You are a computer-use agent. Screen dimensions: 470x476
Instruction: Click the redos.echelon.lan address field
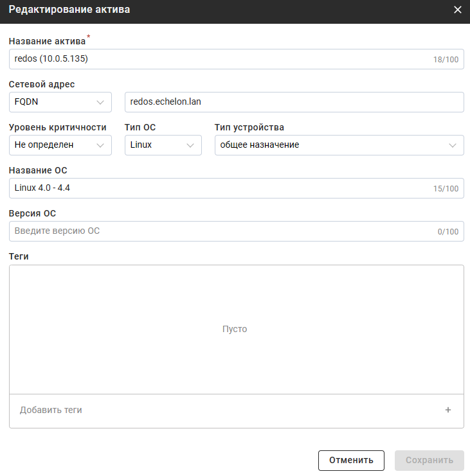tap(294, 102)
